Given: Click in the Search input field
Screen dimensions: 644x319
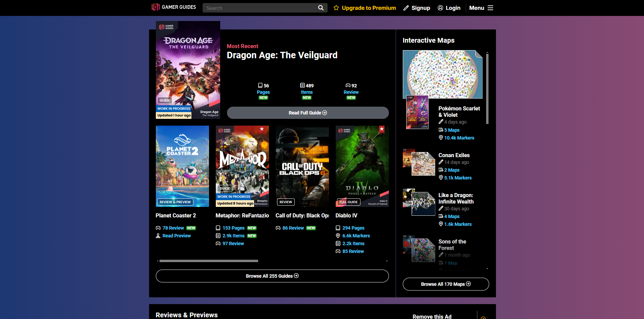Looking at the screenshot, I should (261, 8).
